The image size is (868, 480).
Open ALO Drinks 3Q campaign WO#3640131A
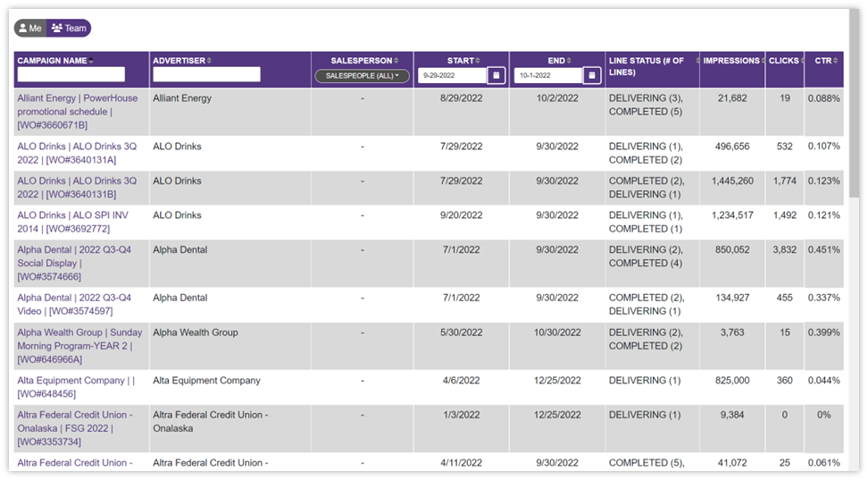77,154
